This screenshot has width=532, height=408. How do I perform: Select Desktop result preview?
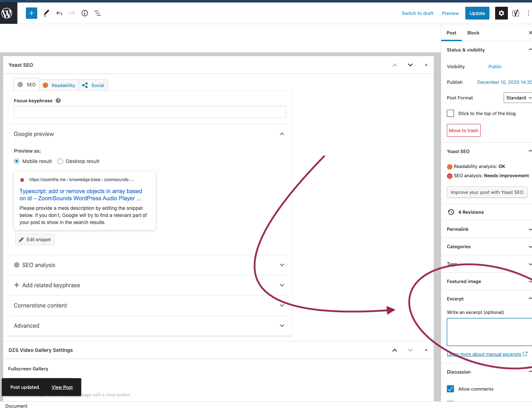tap(60, 161)
